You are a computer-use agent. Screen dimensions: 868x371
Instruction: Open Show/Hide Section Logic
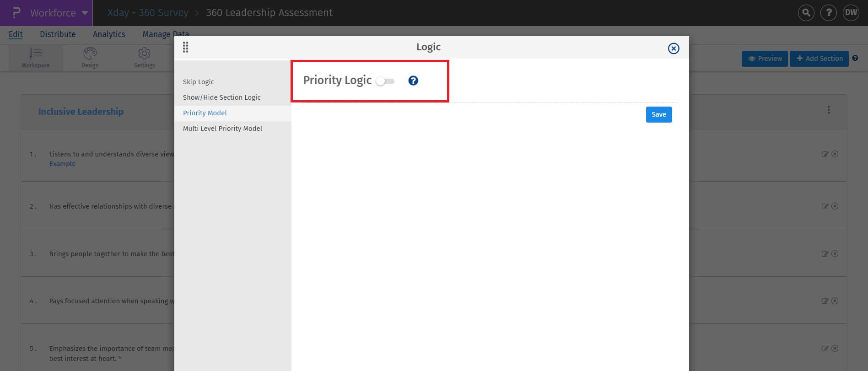[x=221, y=97]
